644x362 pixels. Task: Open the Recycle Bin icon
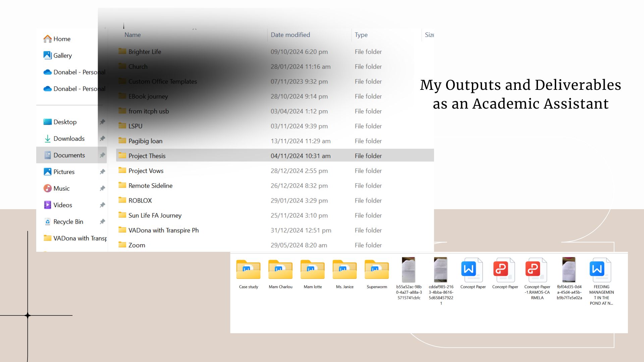(x=48, y=222)
